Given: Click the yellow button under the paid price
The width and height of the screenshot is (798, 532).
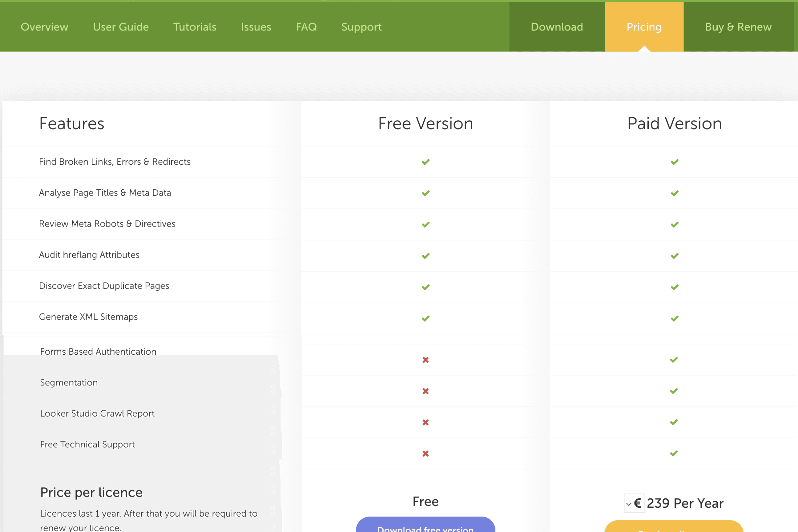Looking at the screenshot, I should coord(674,527).
